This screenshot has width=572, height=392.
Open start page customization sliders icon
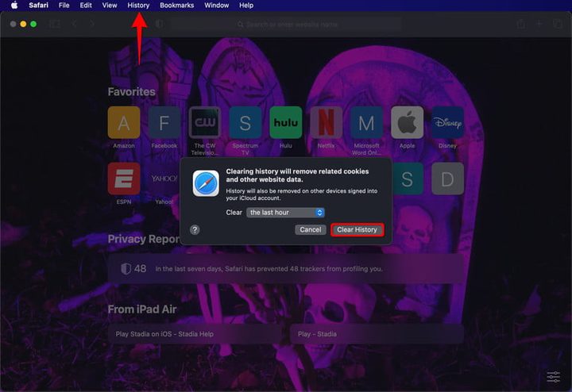point(554,377)
